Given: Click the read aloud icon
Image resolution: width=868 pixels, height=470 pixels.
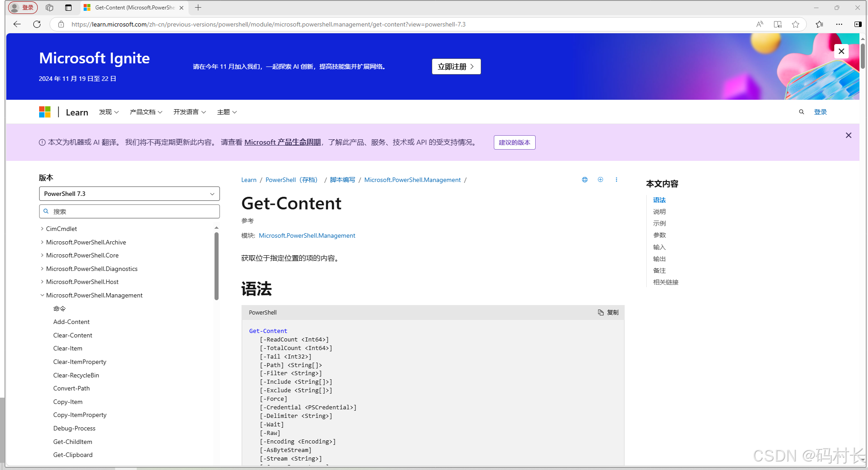Looking at the screenshot, I should [760, 24].
